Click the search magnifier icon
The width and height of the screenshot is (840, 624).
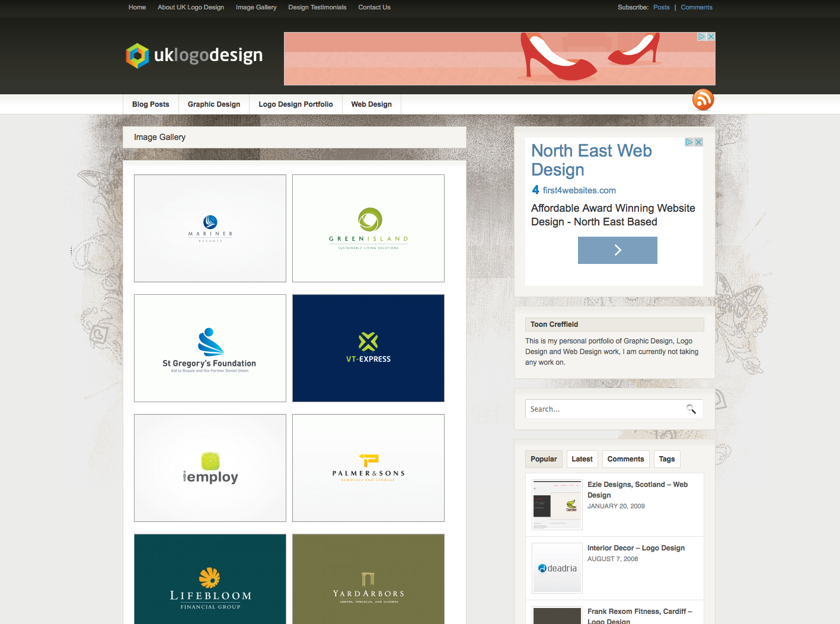691,409
